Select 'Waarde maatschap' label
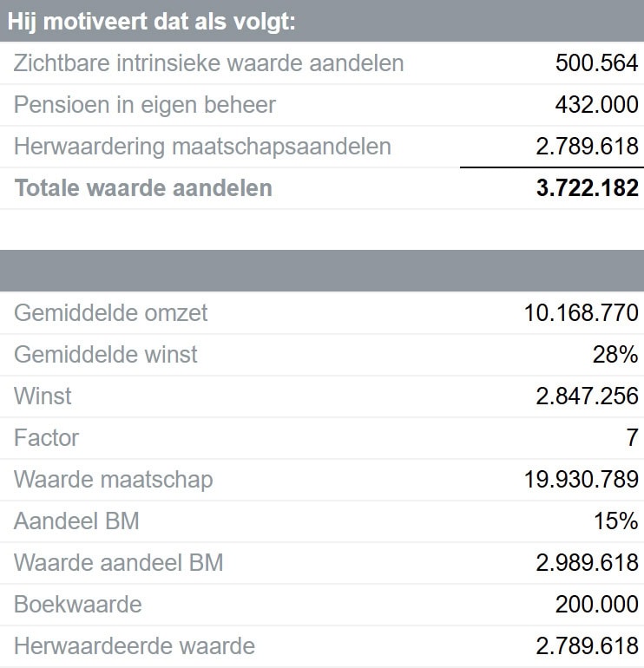 coord(113,480)
